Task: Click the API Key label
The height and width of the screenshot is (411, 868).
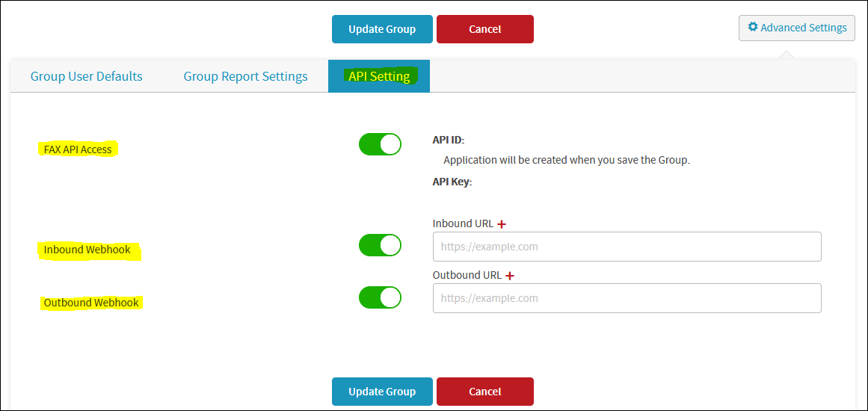Action: tap(452, 182)
